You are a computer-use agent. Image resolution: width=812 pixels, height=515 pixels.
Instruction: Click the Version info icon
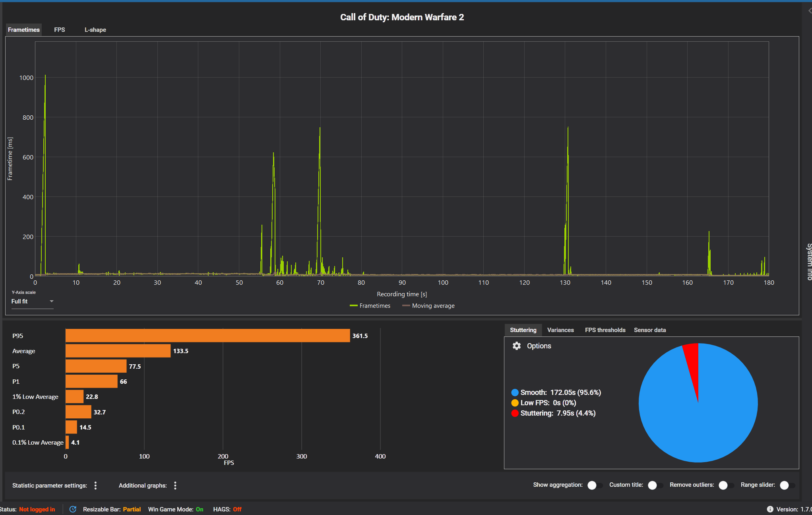(770, 509)
